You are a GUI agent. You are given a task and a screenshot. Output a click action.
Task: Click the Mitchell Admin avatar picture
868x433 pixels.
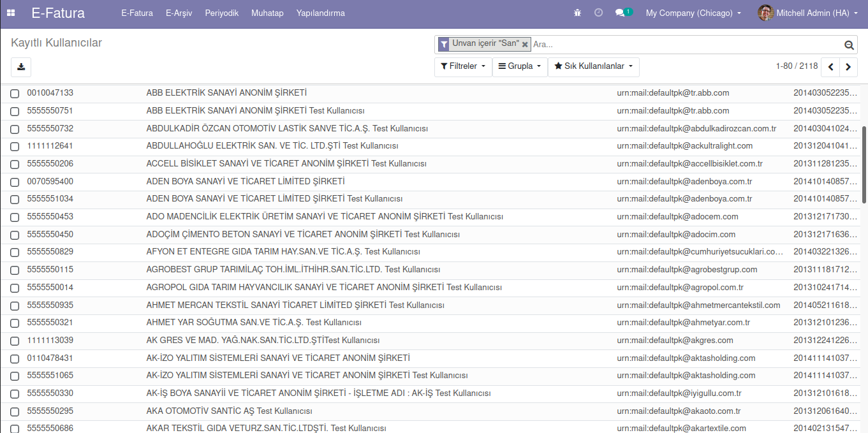765,13
